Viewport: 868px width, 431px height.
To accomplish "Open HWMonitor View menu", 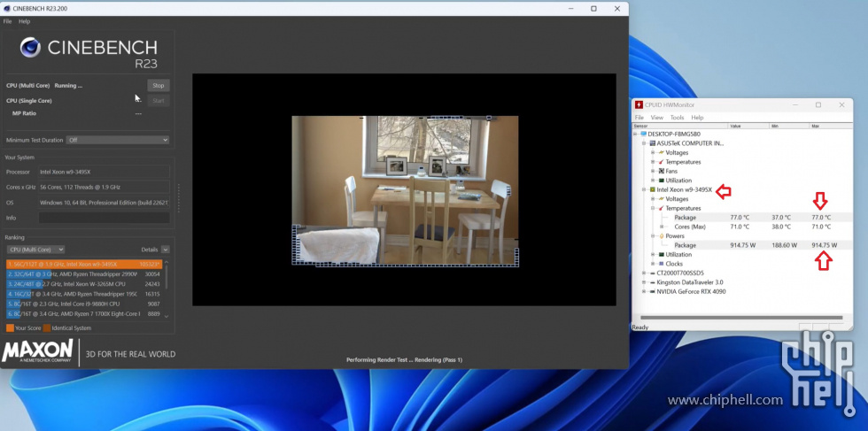I will pyautogui.click(x=656, y=118).
